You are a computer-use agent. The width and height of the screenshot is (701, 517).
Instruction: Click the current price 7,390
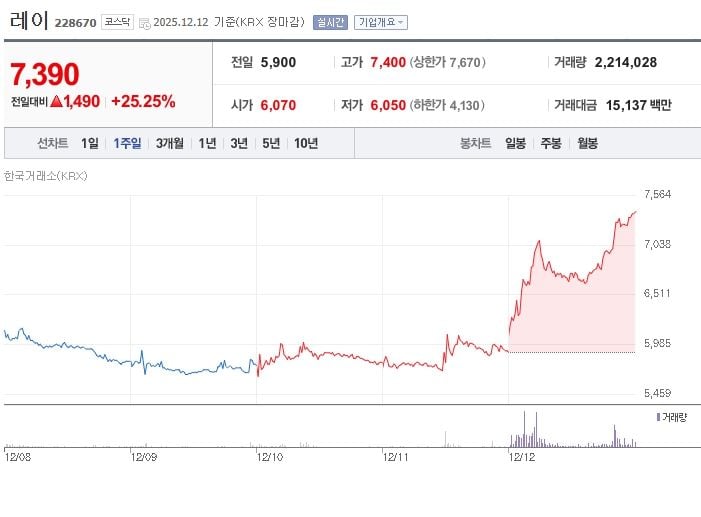[x=45, y=73]
